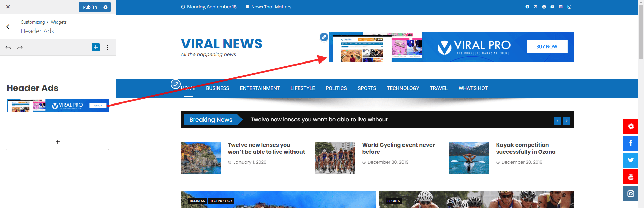Select the Header Ads widget heading
Viewport: 644px width, 208px height.
(x=33, y=88)
